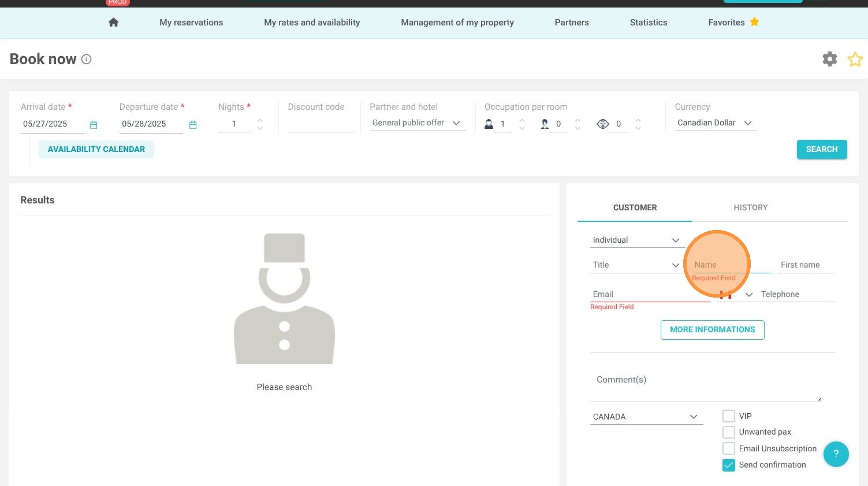Click the child occupant icon
Image resolution: width=868 pixels, height=486 pixels.
[545, 124]
